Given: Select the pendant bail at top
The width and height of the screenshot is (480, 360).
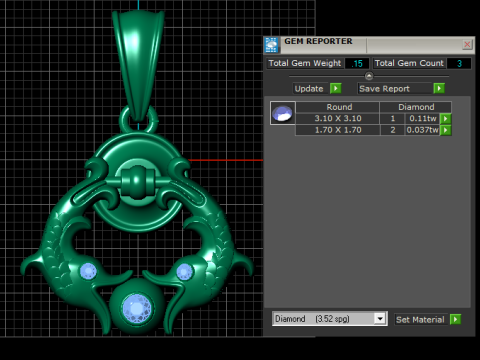Looking at the screenshot, I should (x=138, y=65).
